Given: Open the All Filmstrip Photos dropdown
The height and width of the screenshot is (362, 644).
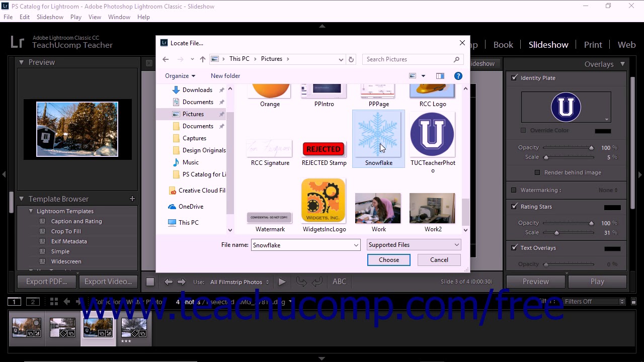Looking at the screenshot, I should pyautogui.click(x=239, y=282).
